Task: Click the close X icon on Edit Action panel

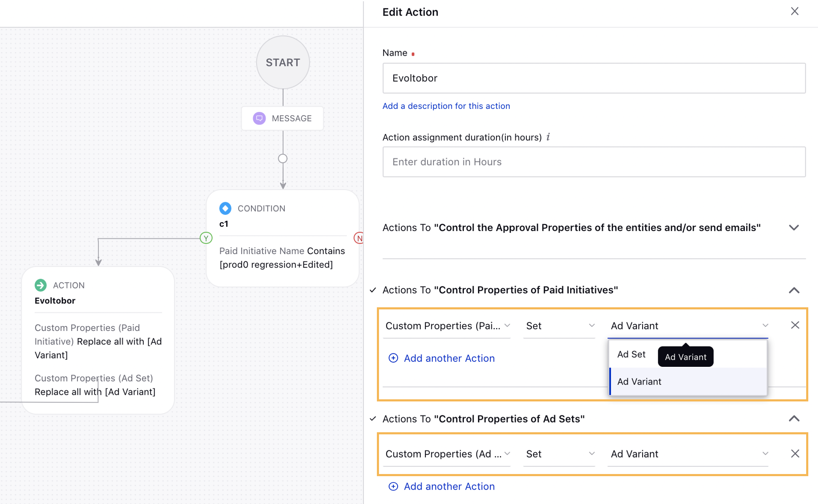Action: click(795, 11)
